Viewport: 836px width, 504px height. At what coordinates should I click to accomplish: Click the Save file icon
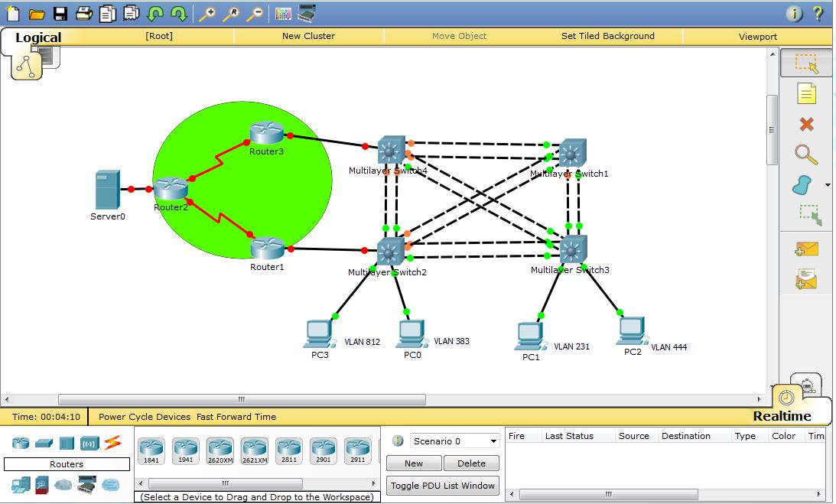click(x=60, y=14)
